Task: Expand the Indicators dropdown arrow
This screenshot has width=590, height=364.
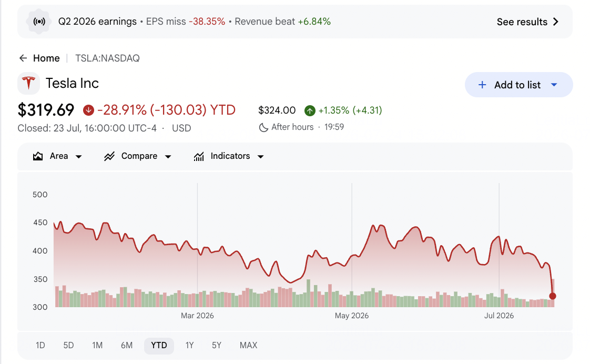Action: point(260,157)
